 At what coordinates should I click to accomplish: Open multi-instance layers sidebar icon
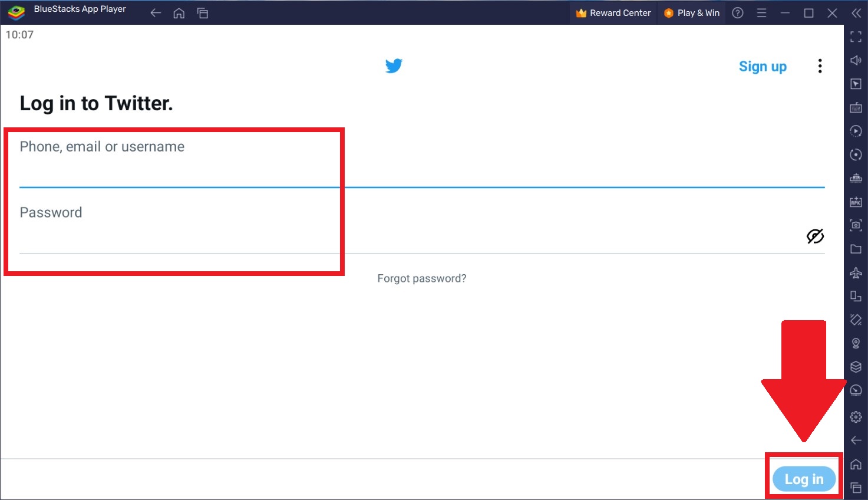[x=856, y=367]
